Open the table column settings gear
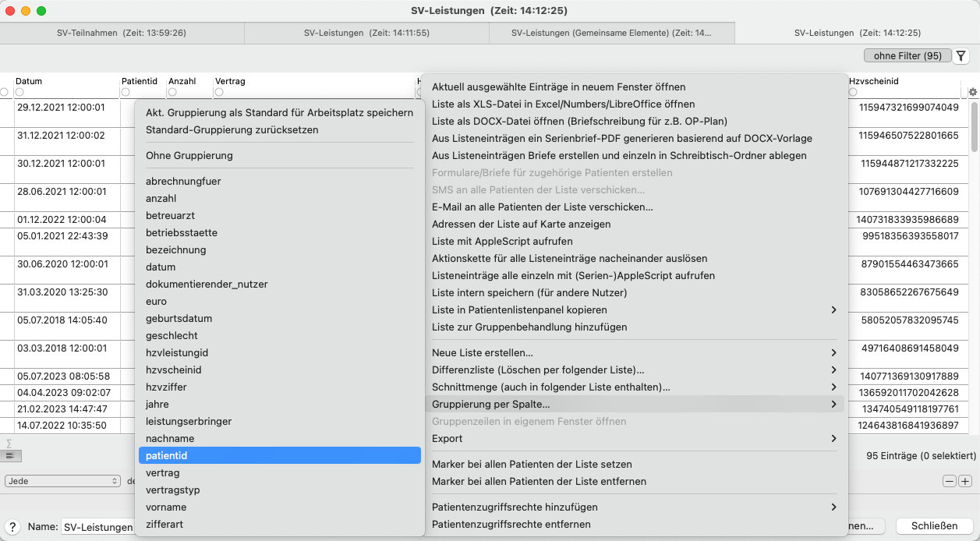980x541 pixels. (x=972, y=92)
